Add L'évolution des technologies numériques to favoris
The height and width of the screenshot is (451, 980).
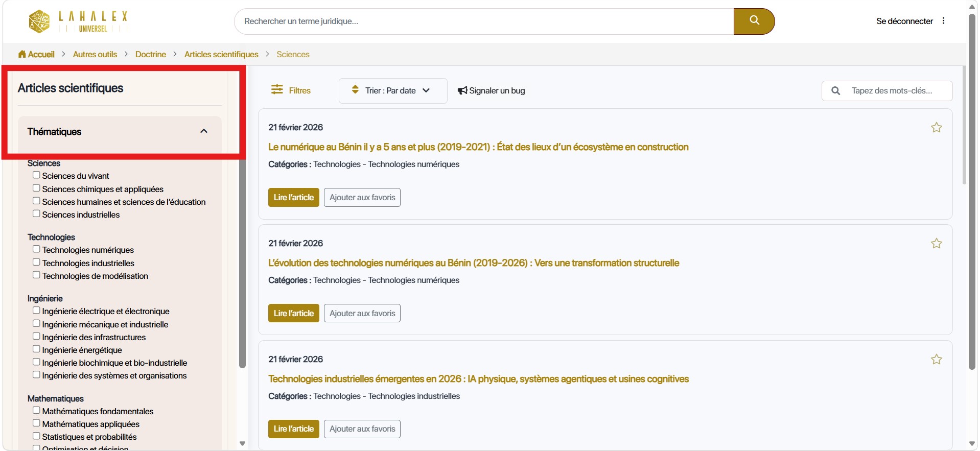pos(362,314)
